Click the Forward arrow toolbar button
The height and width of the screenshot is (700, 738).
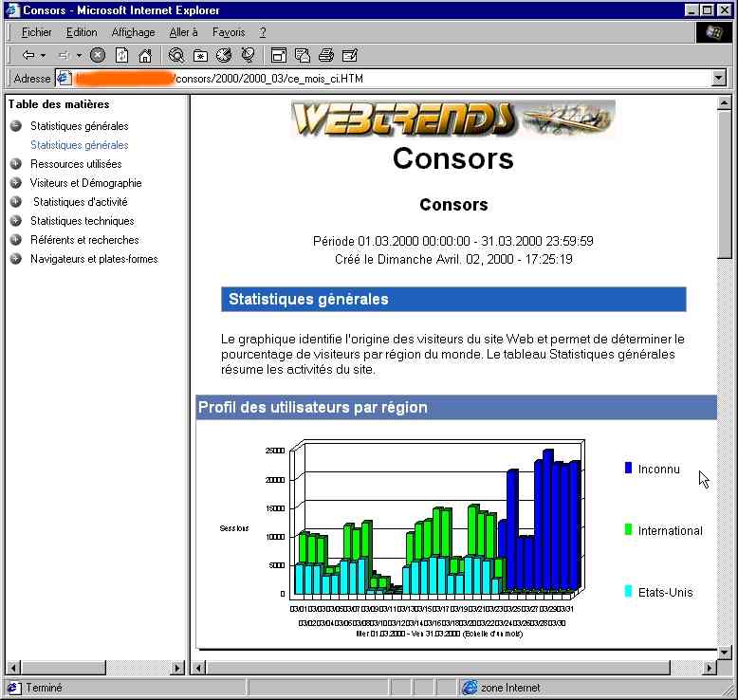[x=64, y=56]
